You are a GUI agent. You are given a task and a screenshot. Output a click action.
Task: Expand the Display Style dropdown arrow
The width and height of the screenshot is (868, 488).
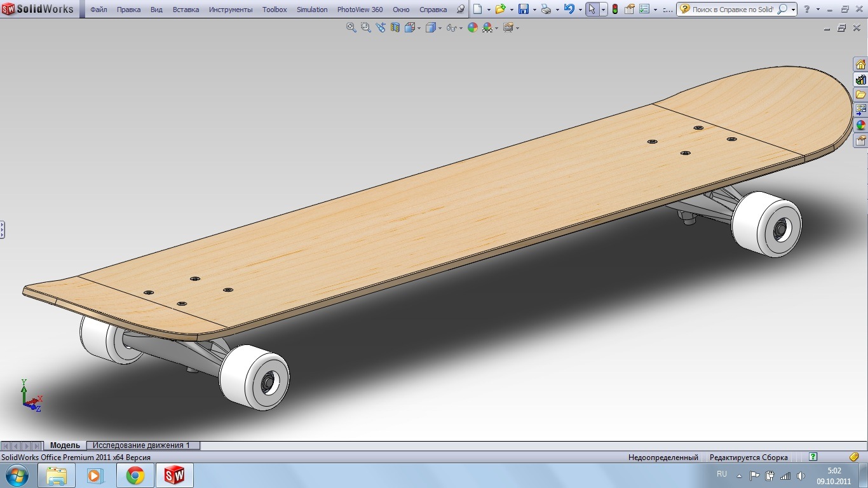coord(439,28)
